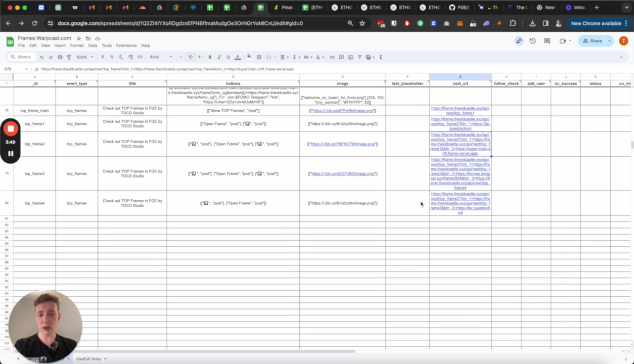Click the Print icon in Sheets toolbar

pos(60,57)
